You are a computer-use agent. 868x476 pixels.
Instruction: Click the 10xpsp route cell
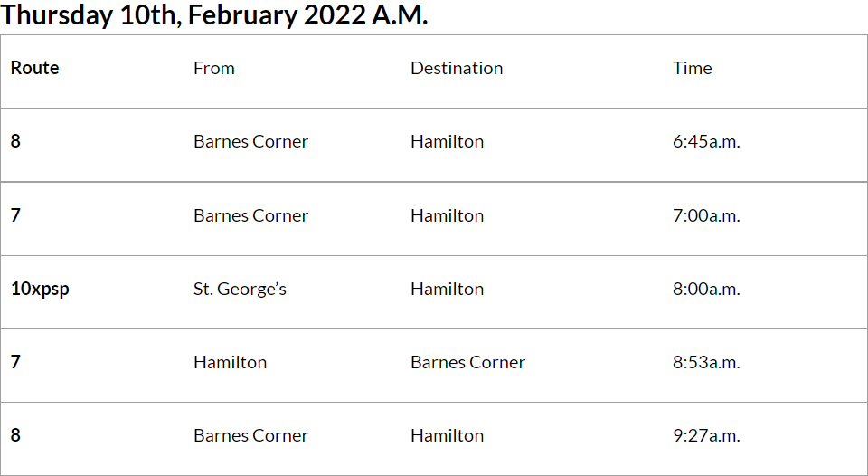pos(40,289)
